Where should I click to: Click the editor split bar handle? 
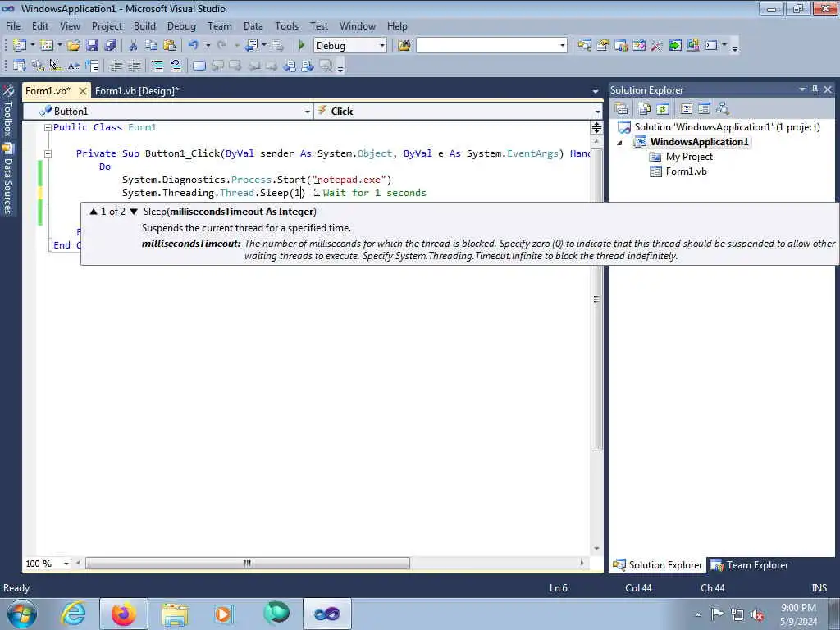click(x=596, y=127)
